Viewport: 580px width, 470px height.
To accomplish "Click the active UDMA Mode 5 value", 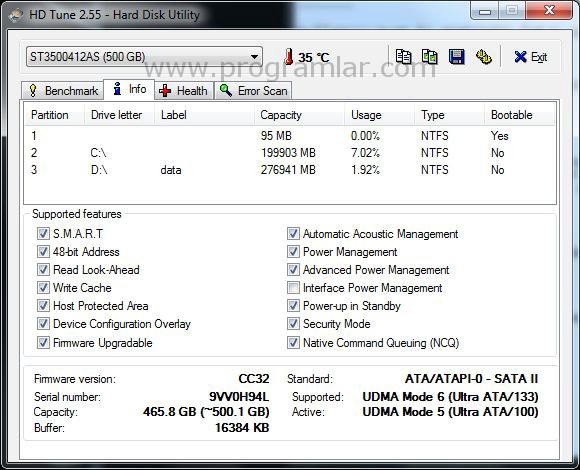I will (x=450, y=412).
